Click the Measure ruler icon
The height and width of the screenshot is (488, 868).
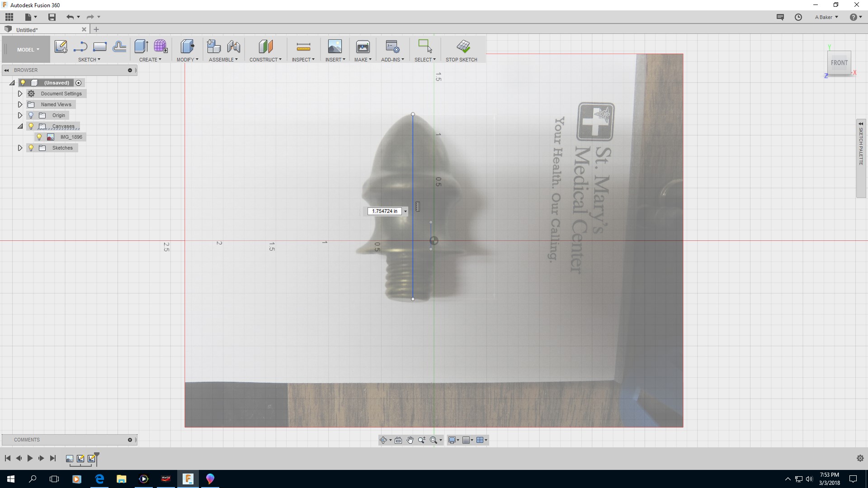[303, 47]
